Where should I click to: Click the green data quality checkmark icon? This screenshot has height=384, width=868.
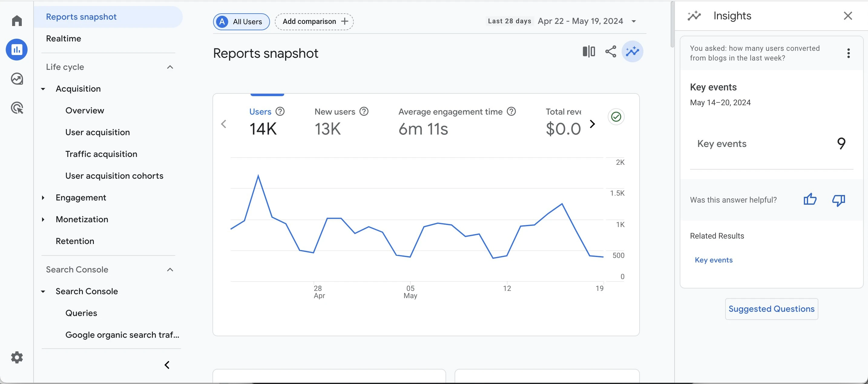616,117
